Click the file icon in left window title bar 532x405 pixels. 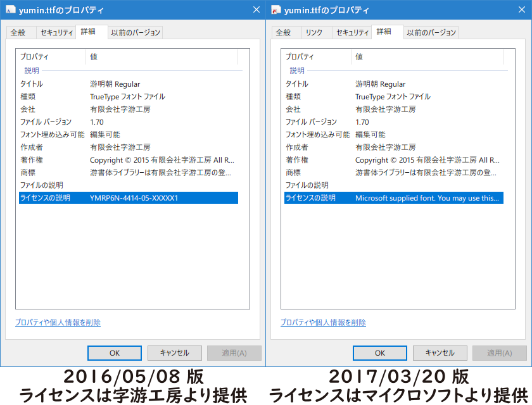(11, 9)
